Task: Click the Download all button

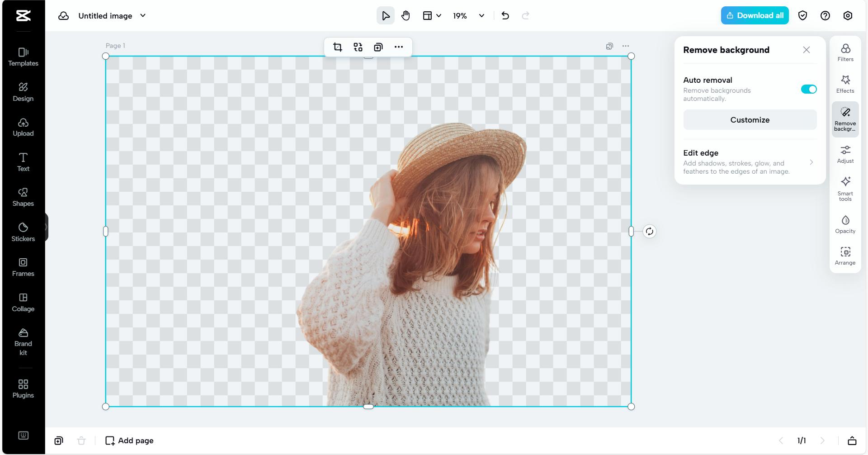Action: [755, 15]
